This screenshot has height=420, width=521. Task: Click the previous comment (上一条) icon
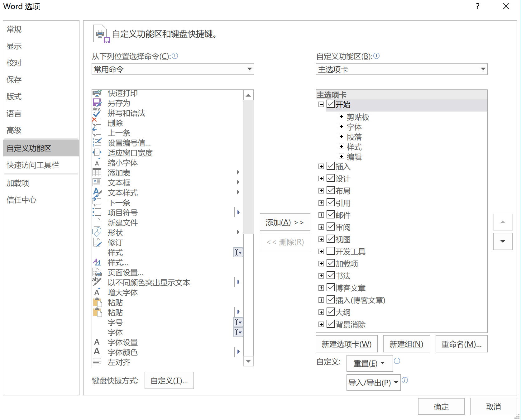tap(97, 132)
